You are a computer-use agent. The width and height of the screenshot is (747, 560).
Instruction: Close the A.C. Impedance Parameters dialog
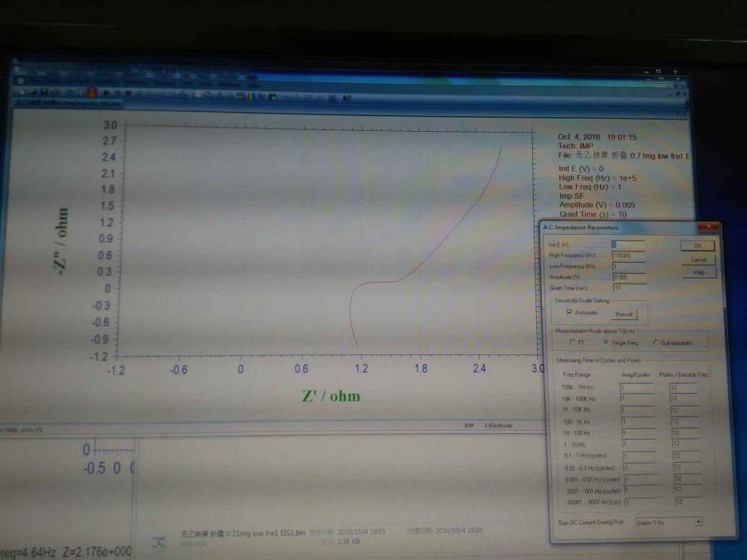pos(709,227)
